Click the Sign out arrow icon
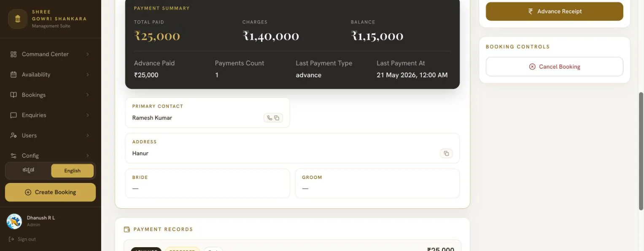The width and height of the screenshot is (644, 251). tap(11, 239)
